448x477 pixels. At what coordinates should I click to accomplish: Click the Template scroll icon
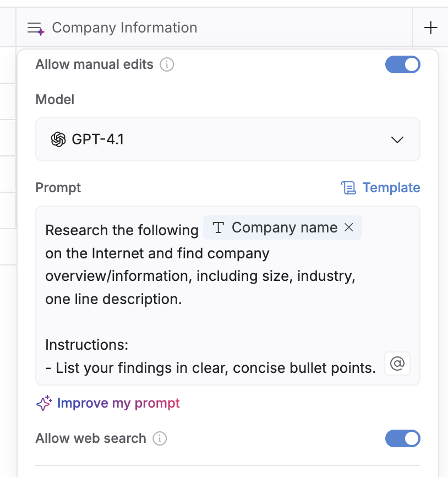[x=348, y=188]
